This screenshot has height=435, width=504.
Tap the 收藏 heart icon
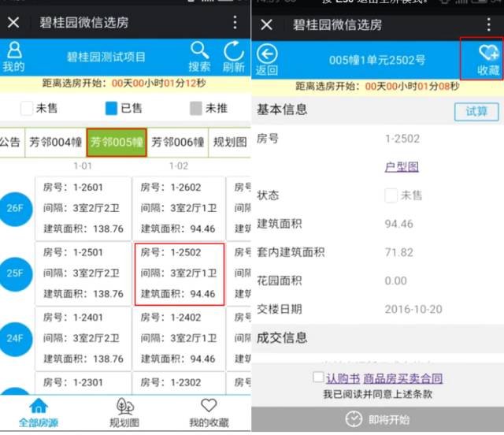click(488, 60)
